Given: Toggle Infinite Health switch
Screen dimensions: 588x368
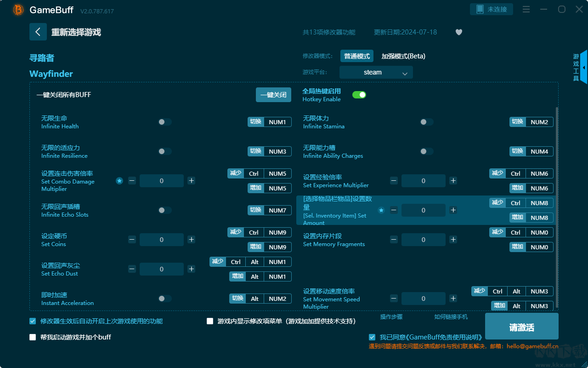Looking at the screenshot, I should 165,122.
